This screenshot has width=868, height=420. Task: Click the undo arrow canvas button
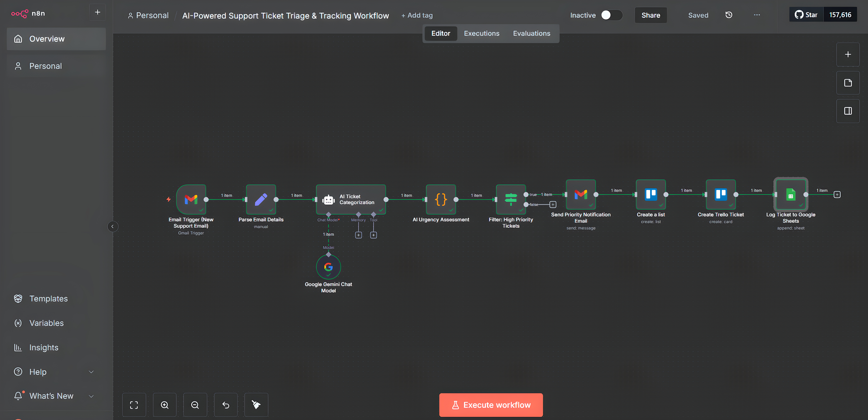pyautogui.click(x=226, y=405)
